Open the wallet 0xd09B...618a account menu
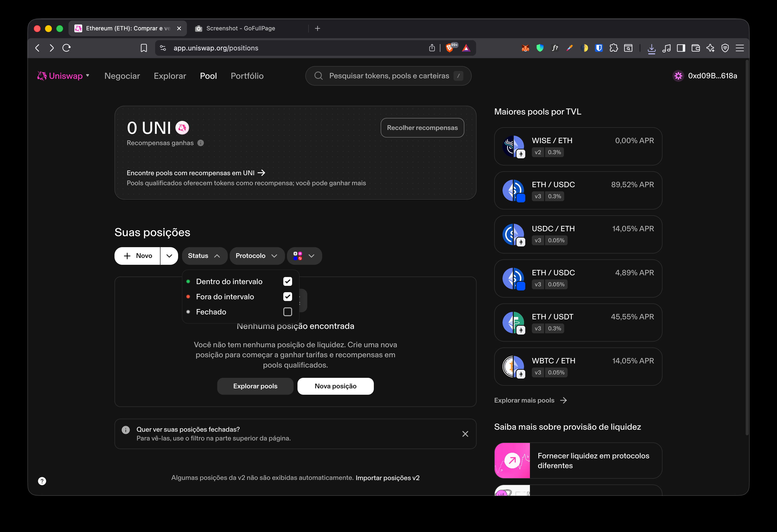777x532 pixels. [705, 76]
